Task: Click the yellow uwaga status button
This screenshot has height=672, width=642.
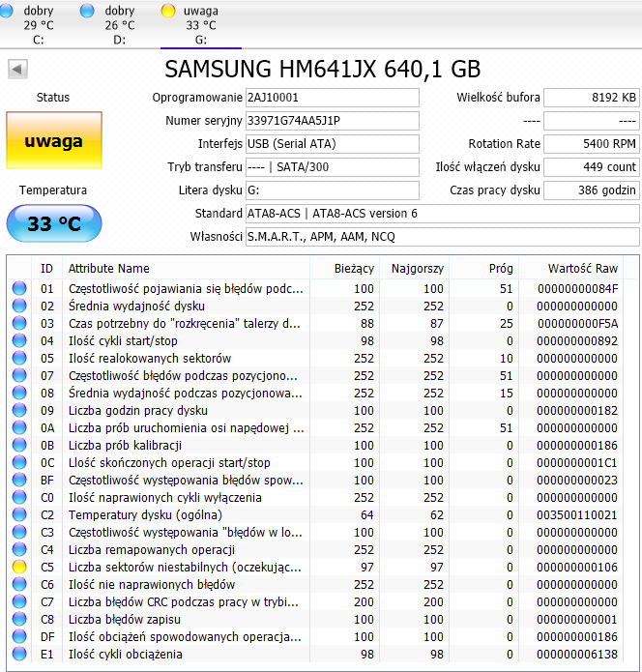Action: tap(54, 140)
